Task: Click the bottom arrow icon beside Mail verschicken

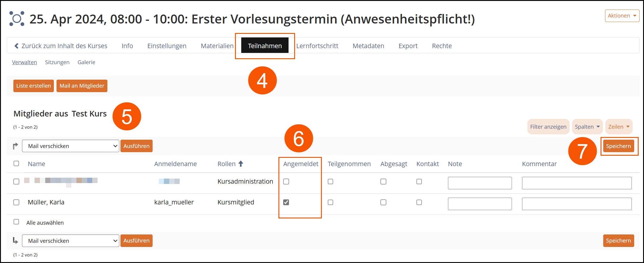Action: click(x=15, y=241)
